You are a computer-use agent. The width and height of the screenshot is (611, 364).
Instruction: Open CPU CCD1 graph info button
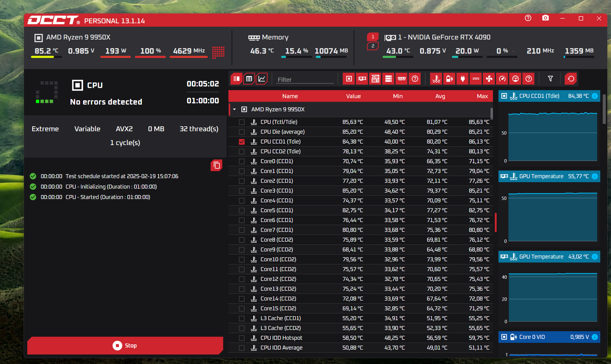(x=595, y=96)
